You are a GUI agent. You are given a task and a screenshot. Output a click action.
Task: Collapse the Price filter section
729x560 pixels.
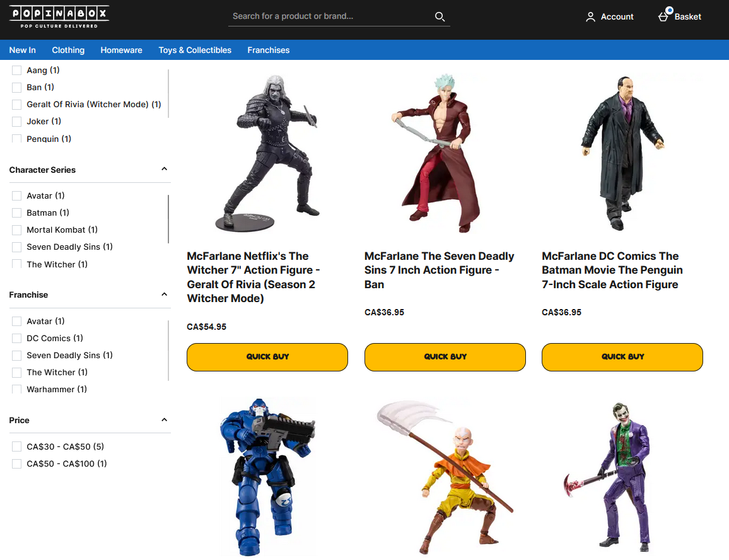coord(164,420)
